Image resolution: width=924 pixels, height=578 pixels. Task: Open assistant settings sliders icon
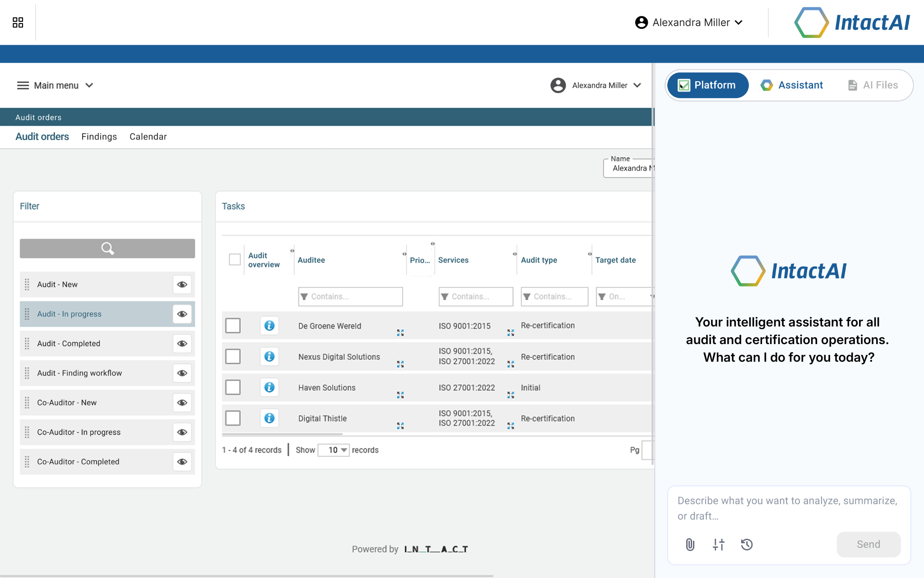pos(718,545)
